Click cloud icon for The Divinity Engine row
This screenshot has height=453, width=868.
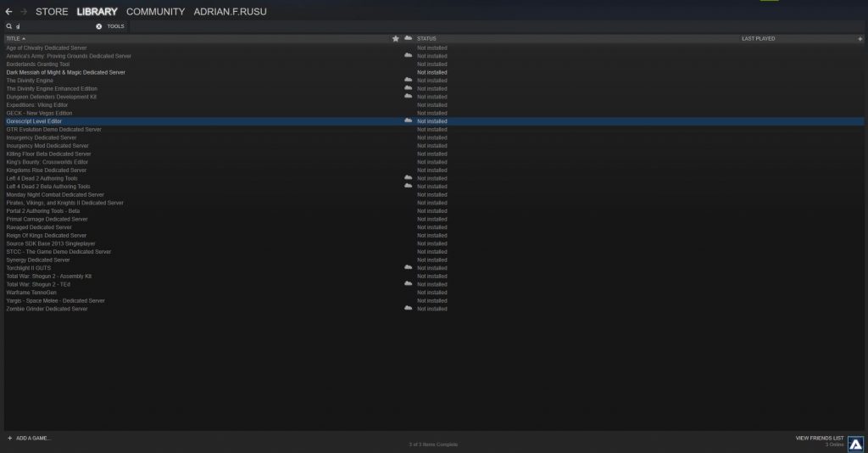[x=408, y=80]
